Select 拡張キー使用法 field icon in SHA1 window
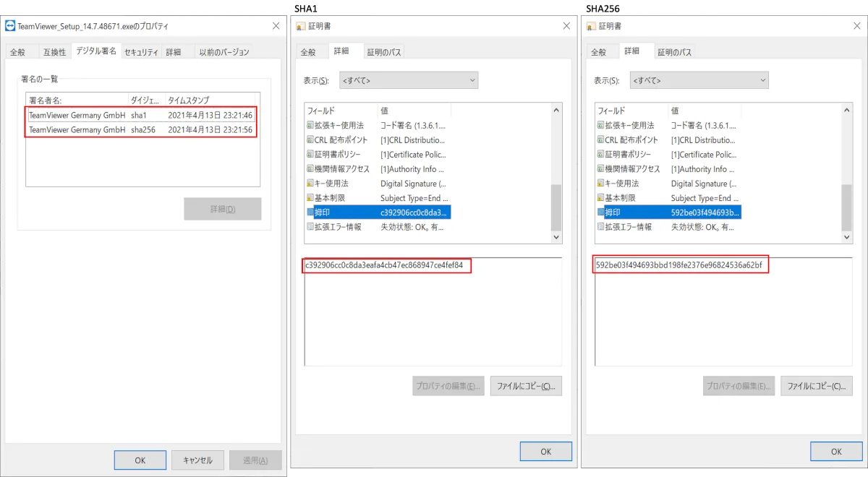Viewport: 868px width, 477px height. click(310, 126)
